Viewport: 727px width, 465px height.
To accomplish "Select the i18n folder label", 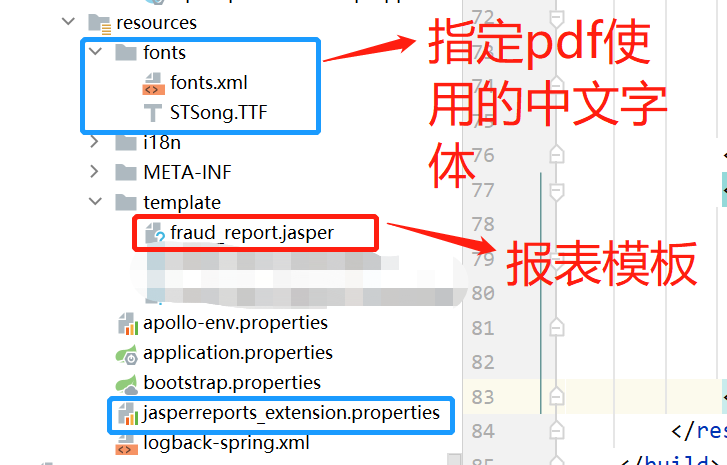I will [162, 142].
